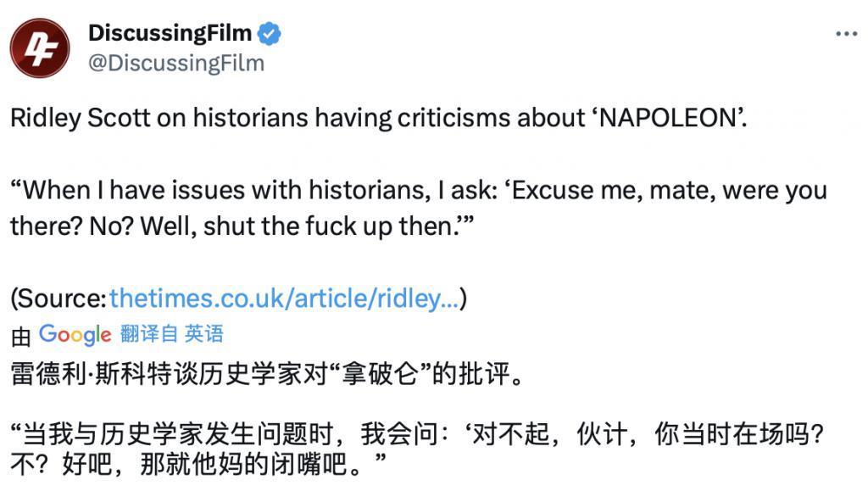
Task: Click the DiscussingFilm profile avatar
Action: click(40, 48)
